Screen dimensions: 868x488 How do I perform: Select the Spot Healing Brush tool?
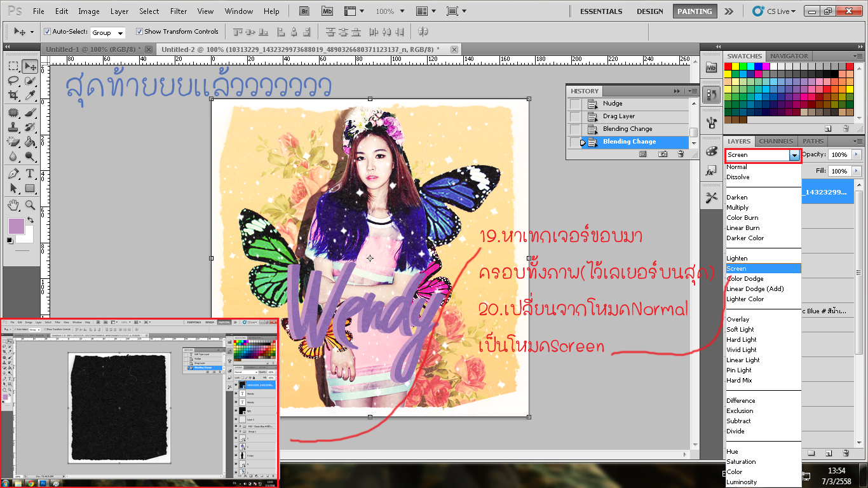coord(13,113)
